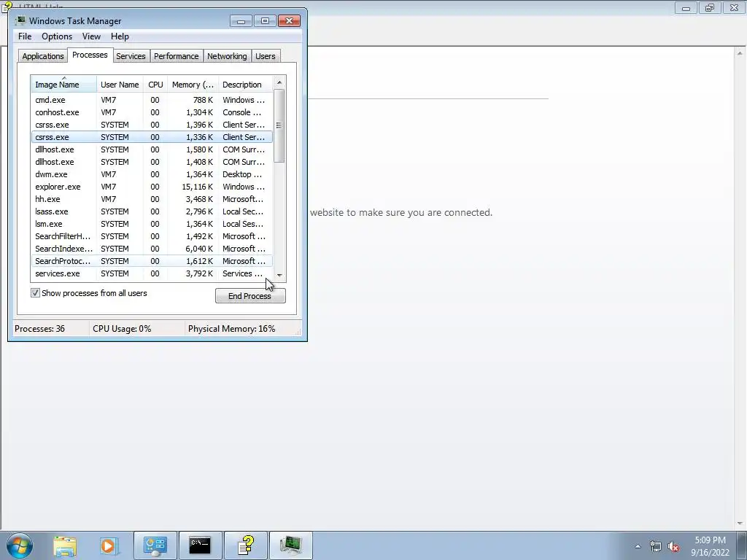Open the View menu
747x560 pixels.
(x=91, y=36)
